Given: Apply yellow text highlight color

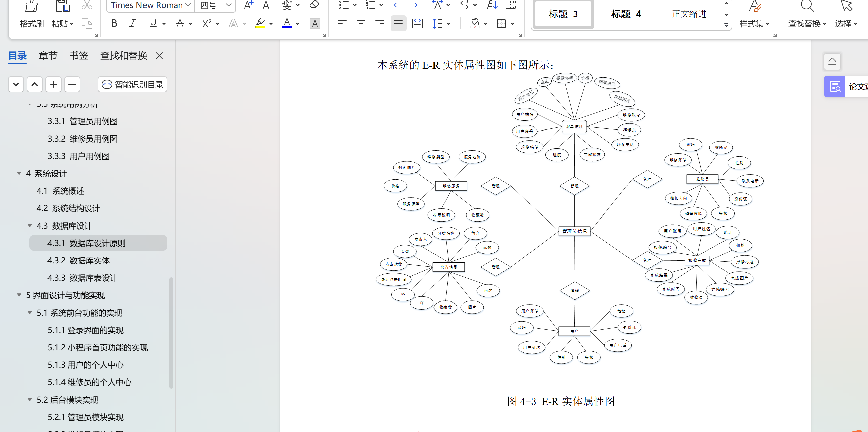Looking at the screenshot, I should click(260, 23).
